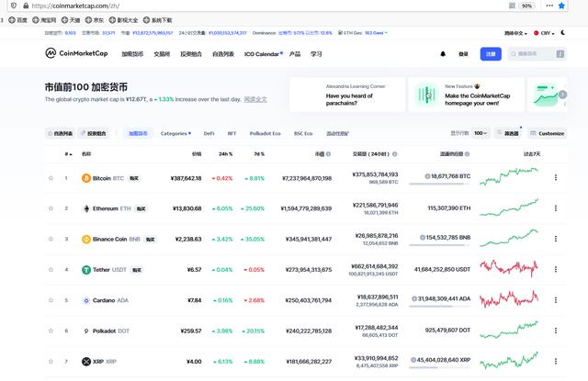The width and height of the screenshot is (588, 381).
Task: Click the XRP circulating supply progress bar
Action: tap(439, 367)
